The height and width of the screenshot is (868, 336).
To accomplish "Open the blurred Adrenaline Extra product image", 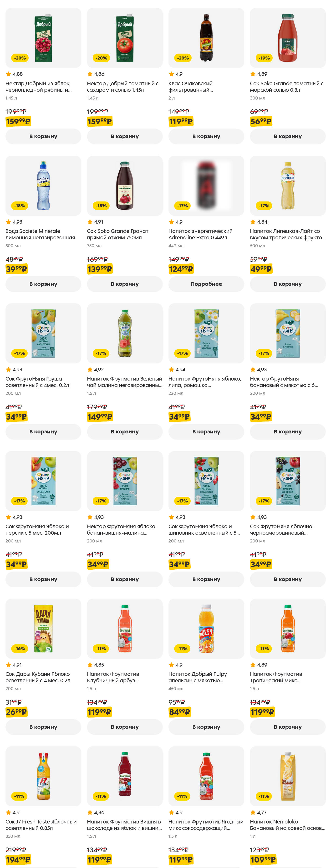I will (206, 185).
